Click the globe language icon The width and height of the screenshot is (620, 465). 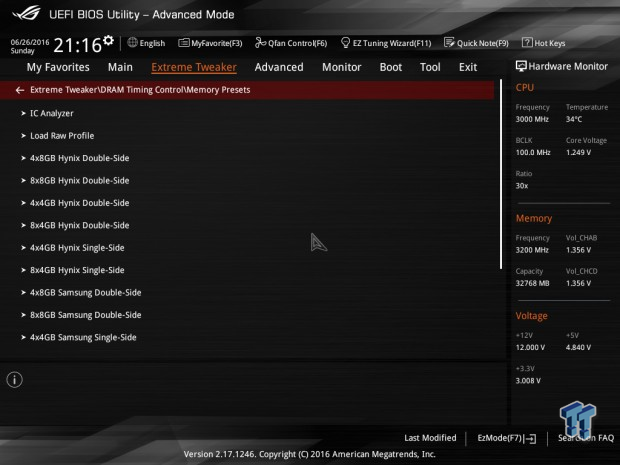point(132,43)
